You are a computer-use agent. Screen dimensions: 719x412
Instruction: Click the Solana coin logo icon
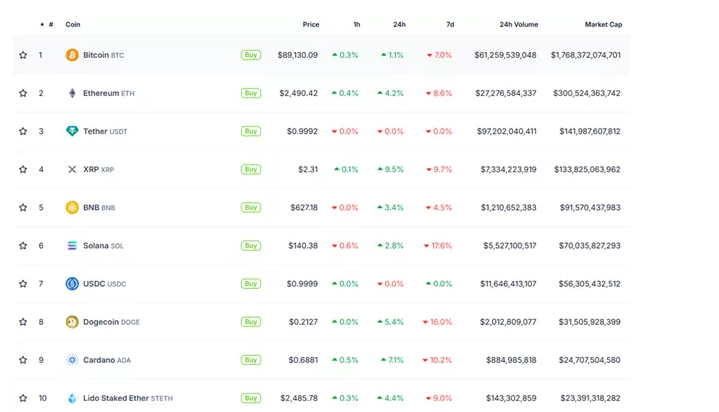tap(72, 245)
